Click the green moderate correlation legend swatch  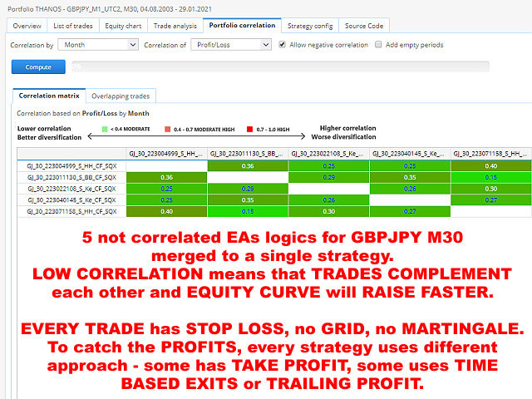click(105, 131)
